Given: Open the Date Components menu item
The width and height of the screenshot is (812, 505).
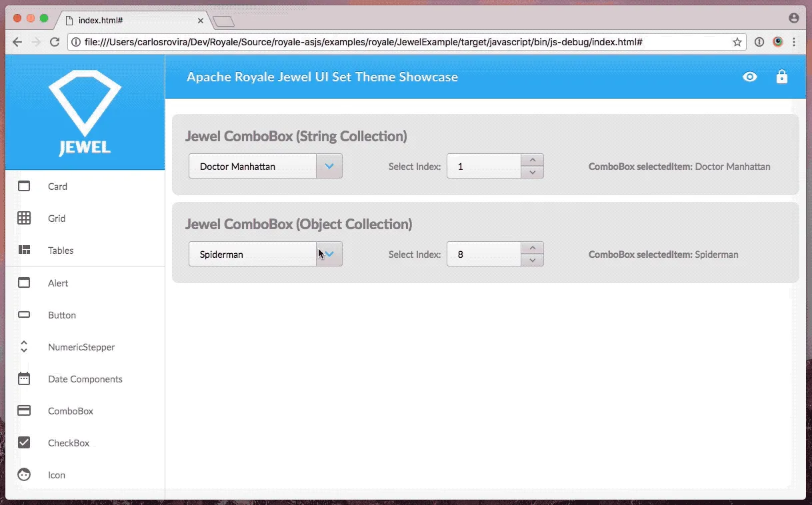Looking at the screenshot, I should click(85, 378).
